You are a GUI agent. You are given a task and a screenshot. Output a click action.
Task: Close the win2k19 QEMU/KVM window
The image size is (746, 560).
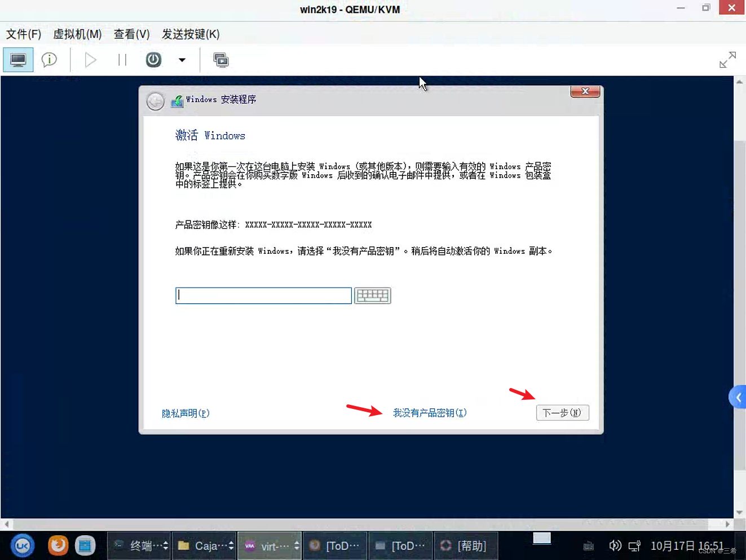coord(731,8)
